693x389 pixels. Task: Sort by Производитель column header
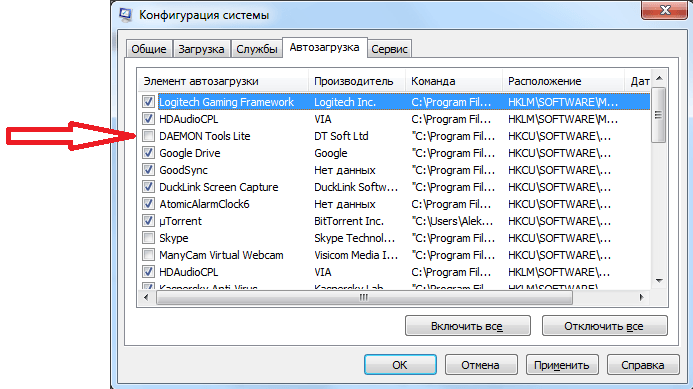pyautogui.click(x=357, y=81)
